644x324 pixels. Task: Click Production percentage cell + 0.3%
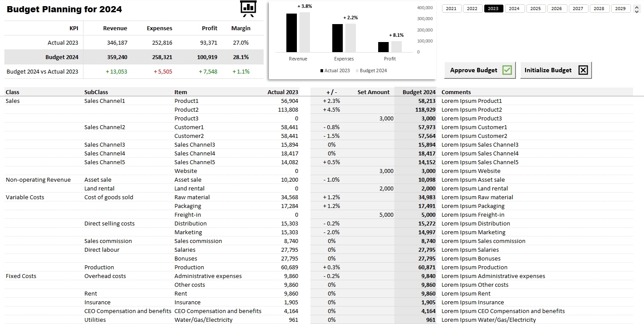click(331, 267)
